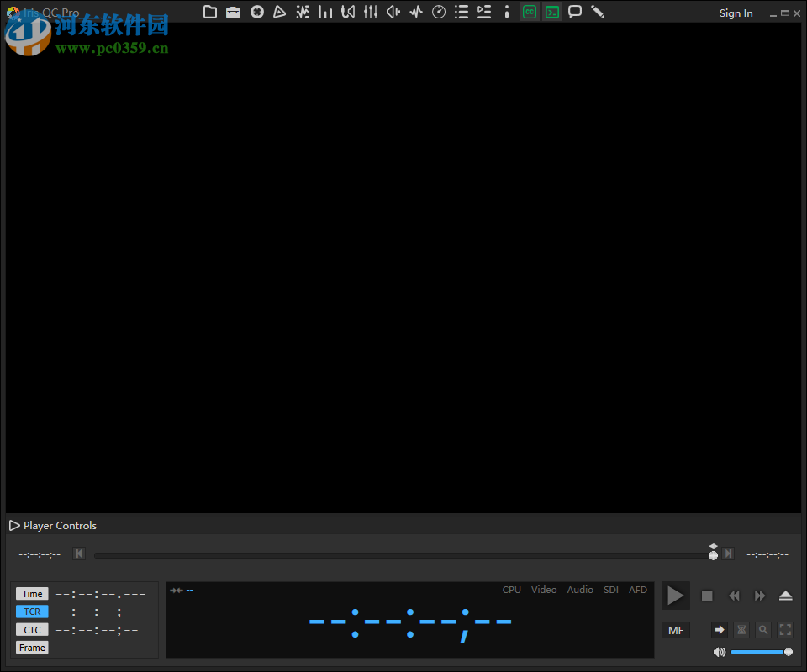The image size is (807, 672).
Task: Click the comment speech bubble icon
Action: coord(575,12)
